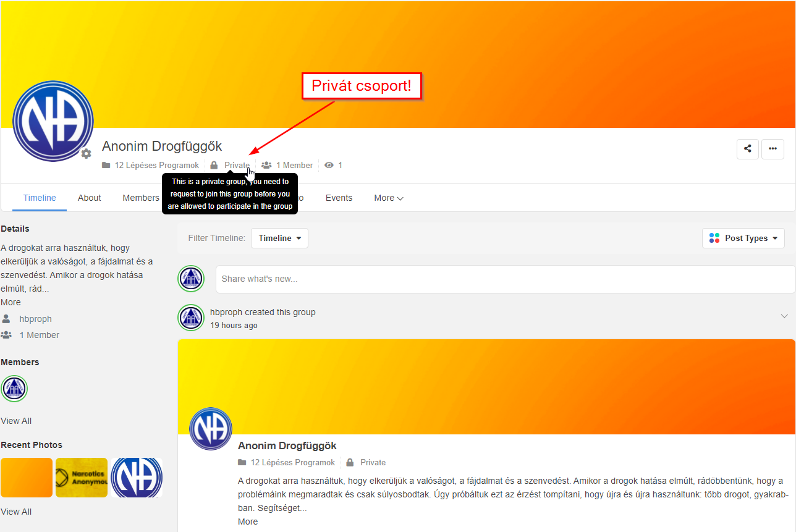Open the Post Types dropdown
The width and height of the screenshot is (796, 532).
pyautogui.click(x=743, y=238)
